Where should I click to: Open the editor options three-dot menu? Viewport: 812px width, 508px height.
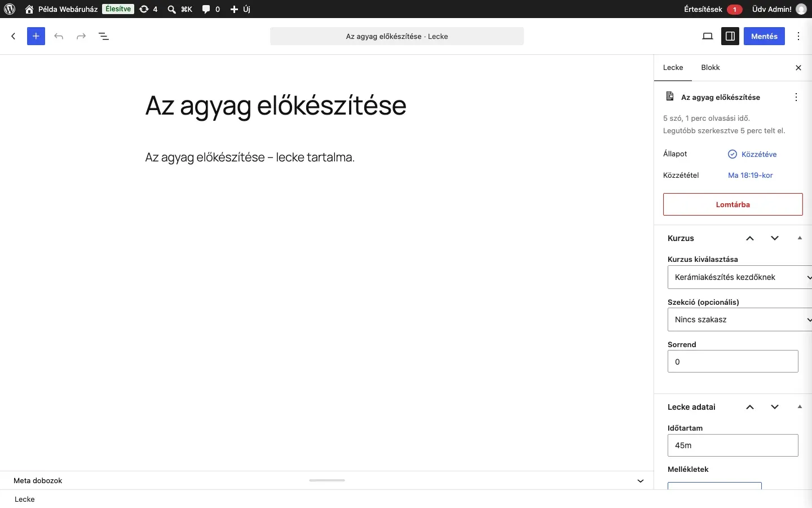(x=800, y=36)
